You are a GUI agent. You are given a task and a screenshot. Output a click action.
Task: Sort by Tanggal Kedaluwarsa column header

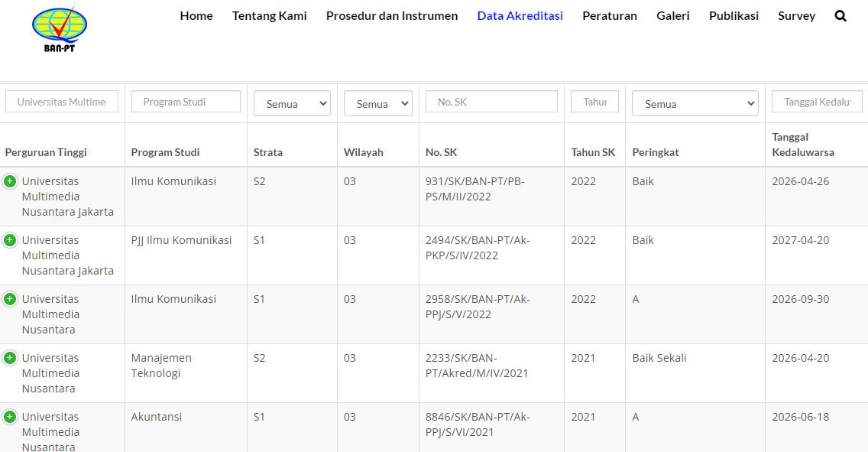tap(803, 145)
